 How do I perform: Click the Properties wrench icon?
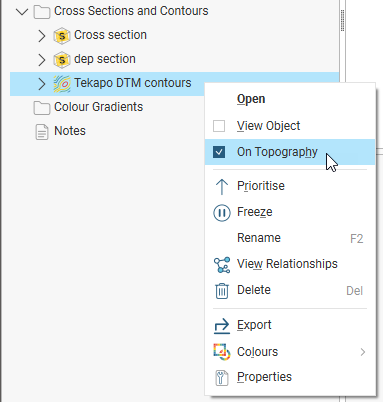tap(222, 378)
